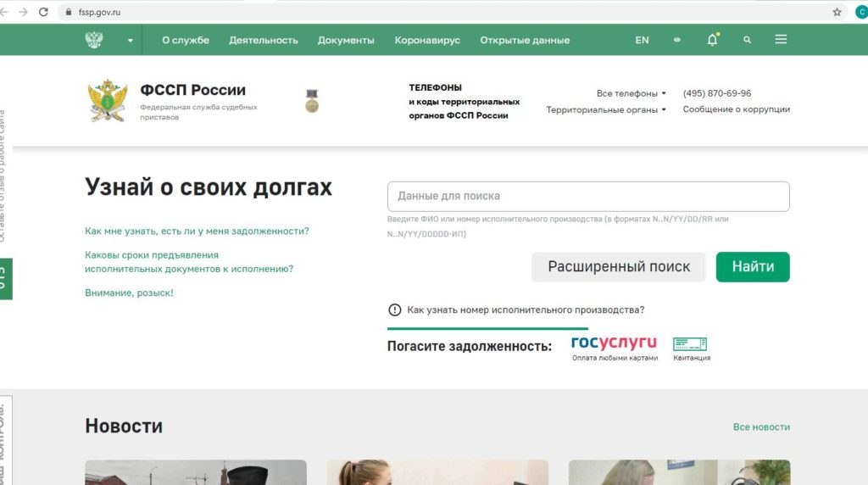
Task: Click the medal icon beside FSSP title
Action: point(312,101)
